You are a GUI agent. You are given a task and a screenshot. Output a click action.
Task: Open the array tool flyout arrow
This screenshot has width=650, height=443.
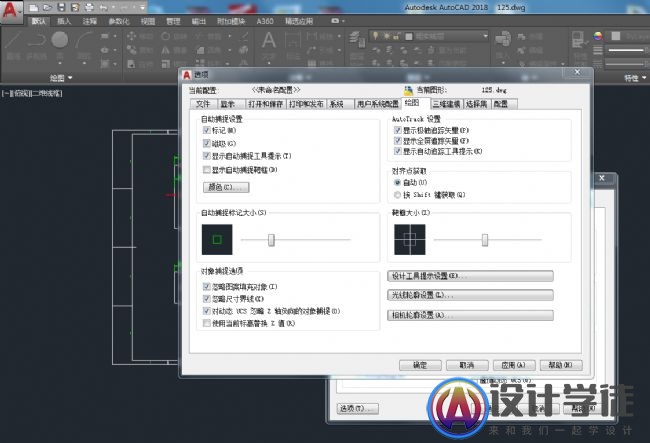tap(229, 64)
